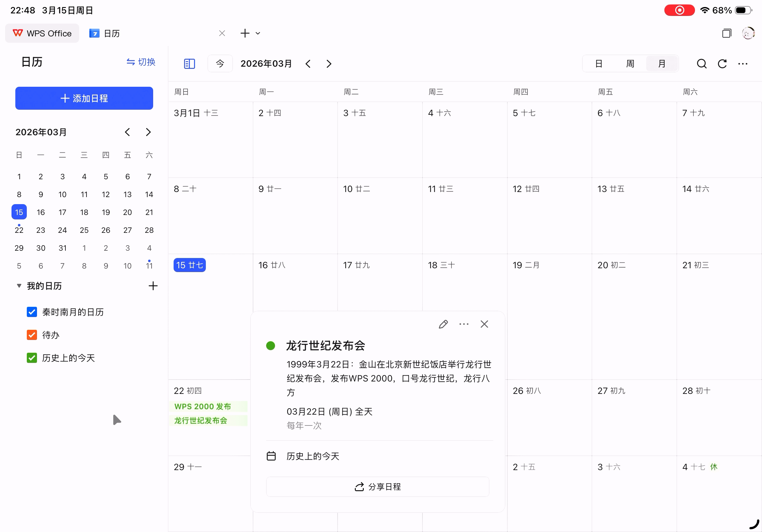Viewport: 762px width, 532px height.
Task: Switch to the 日 day view
Action: [x=598, y=64]
